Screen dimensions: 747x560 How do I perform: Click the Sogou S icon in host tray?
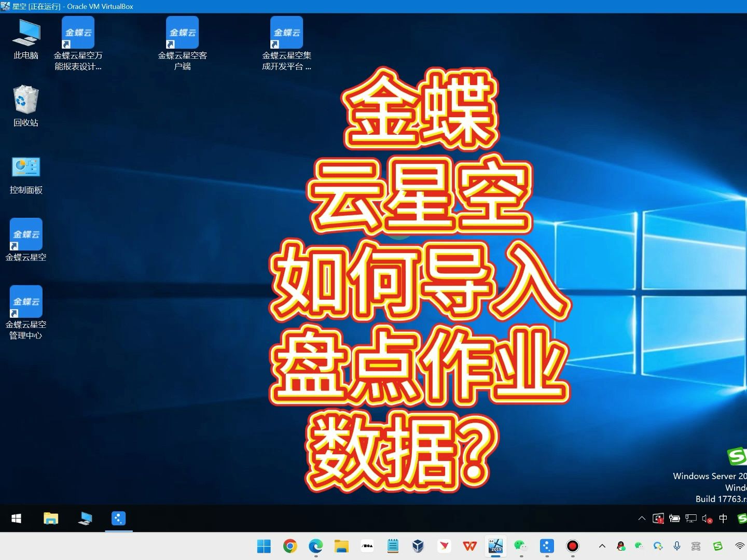click(718, 546)
